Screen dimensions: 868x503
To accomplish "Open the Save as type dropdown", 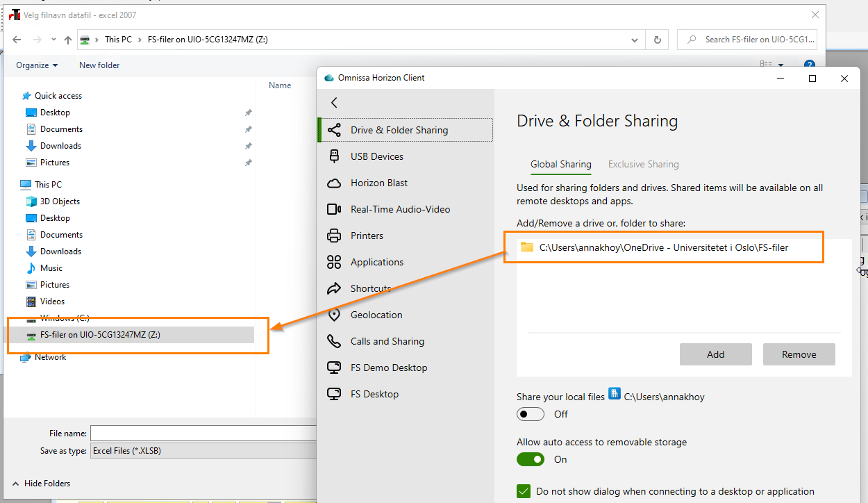I will (203, 451).
